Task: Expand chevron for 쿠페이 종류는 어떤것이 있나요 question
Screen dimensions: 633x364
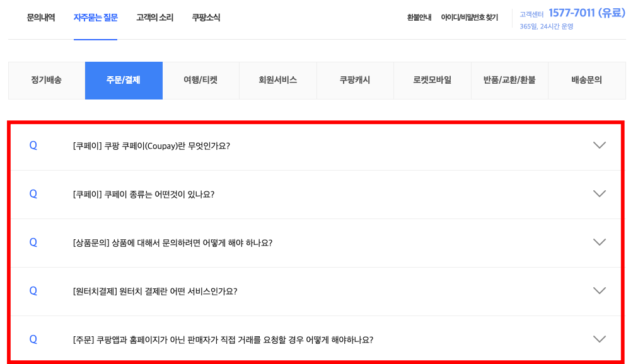Action: (x=600, y=193)
